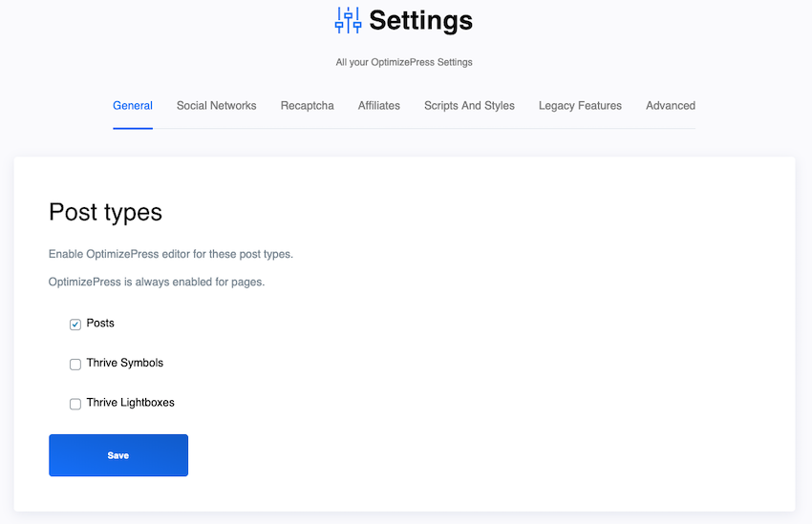Select the Scripts And Styles tab
The image size is (812, 524).
(469, 106)
